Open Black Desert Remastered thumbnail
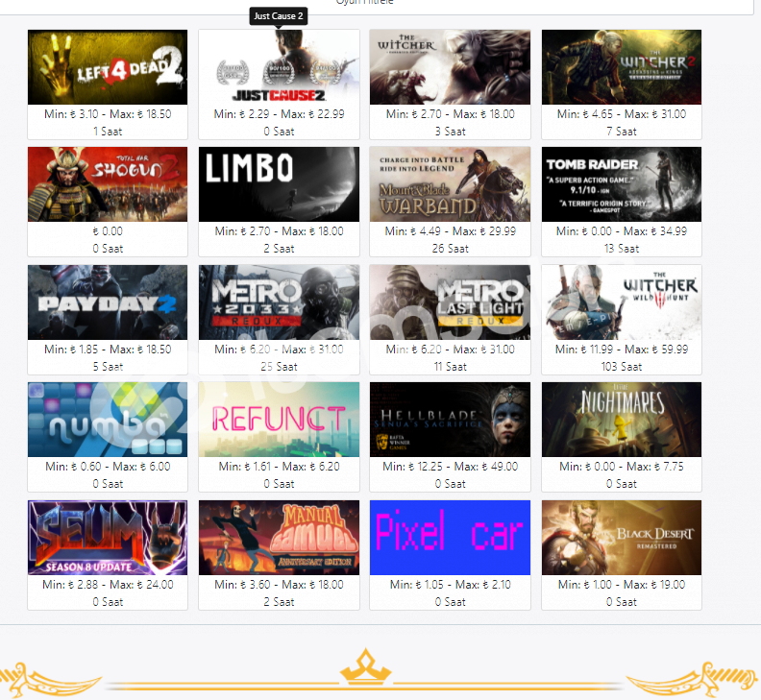The image size is (761, 700). pyautogui.click(x=622, y=538)
